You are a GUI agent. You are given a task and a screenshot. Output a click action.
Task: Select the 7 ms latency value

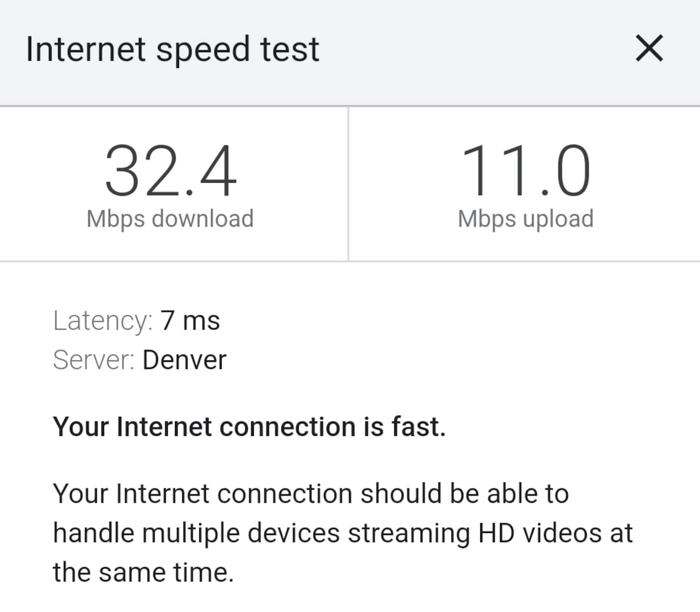(190, 321)
